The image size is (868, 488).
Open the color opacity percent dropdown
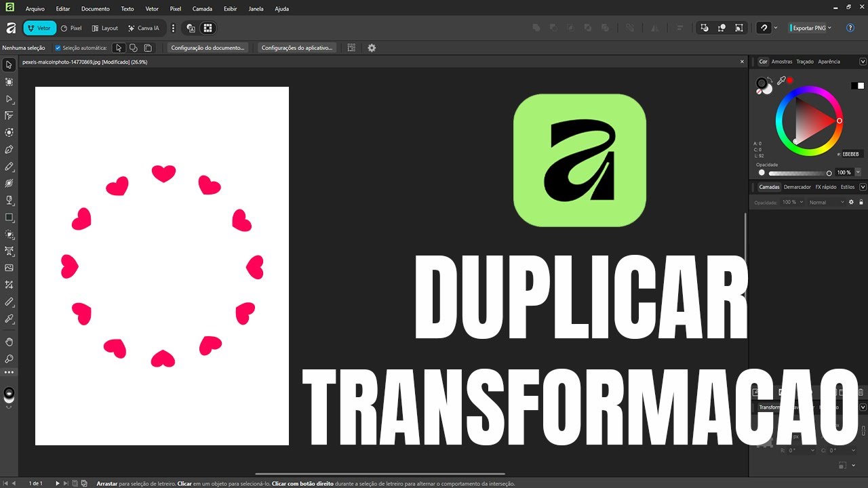[858, 173]
